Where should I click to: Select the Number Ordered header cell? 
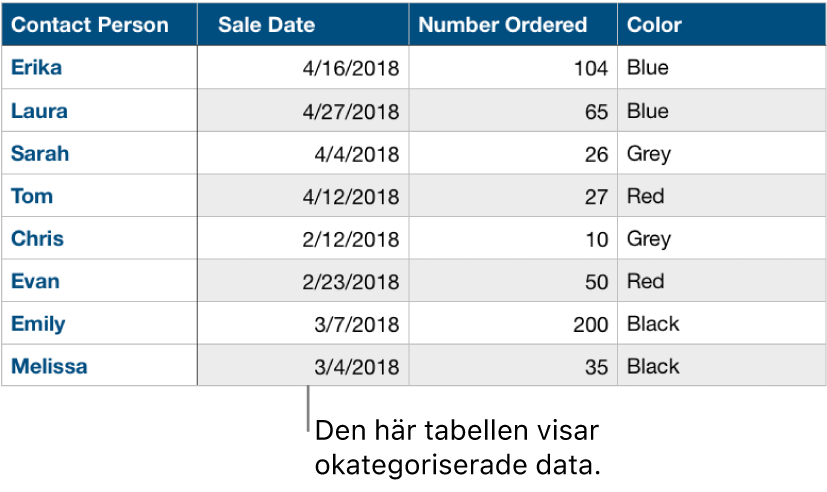502,25
